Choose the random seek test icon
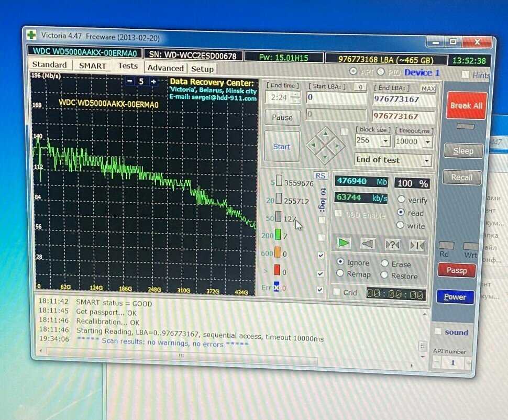Image resolution: width=508 pixels, height=420 pixels. 392,245
